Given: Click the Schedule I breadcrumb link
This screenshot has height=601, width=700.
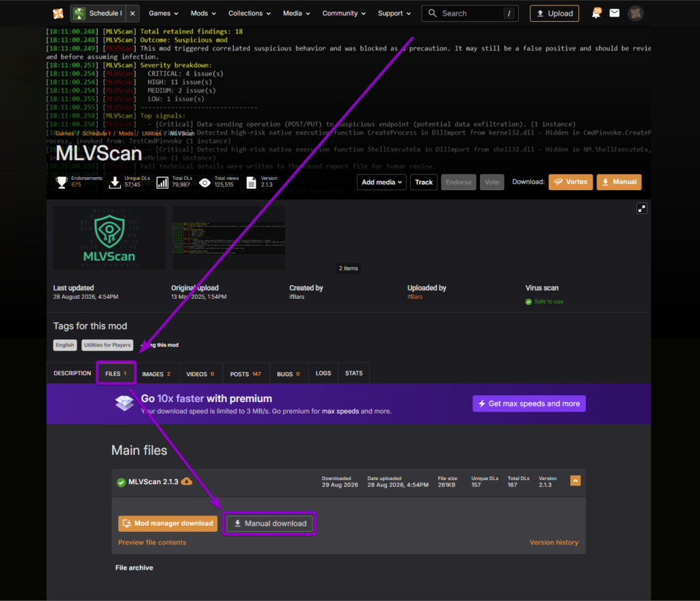Looking at the screenshot, I should click(96, 133).
